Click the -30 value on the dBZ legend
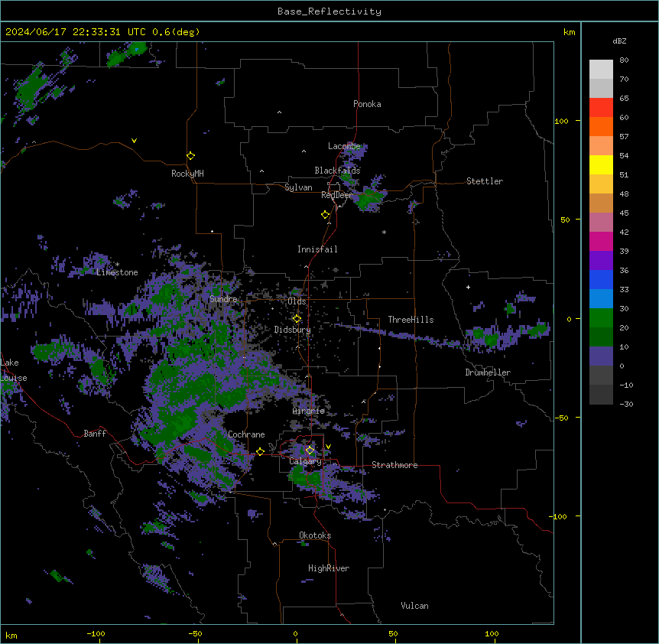This screenshot has height=644, width=659. coord(626,404)
